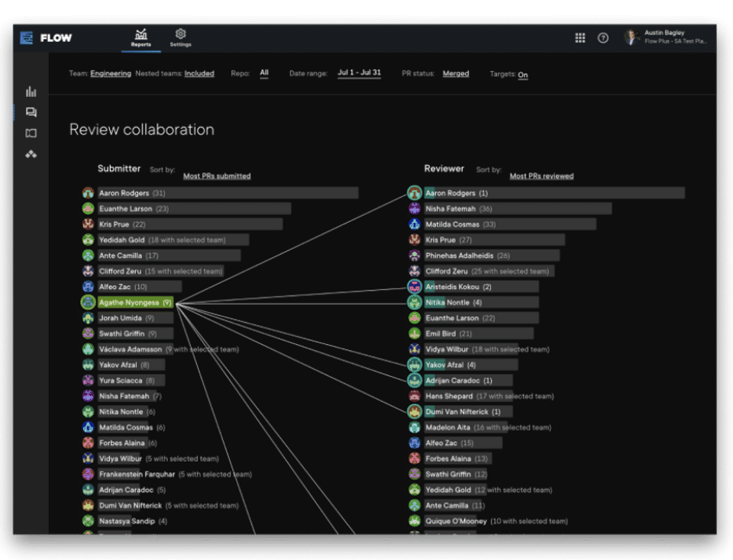Open date range Jul 1 - Jul 31
The height and width of the screenshot is (560, 733).
(359, 72)
